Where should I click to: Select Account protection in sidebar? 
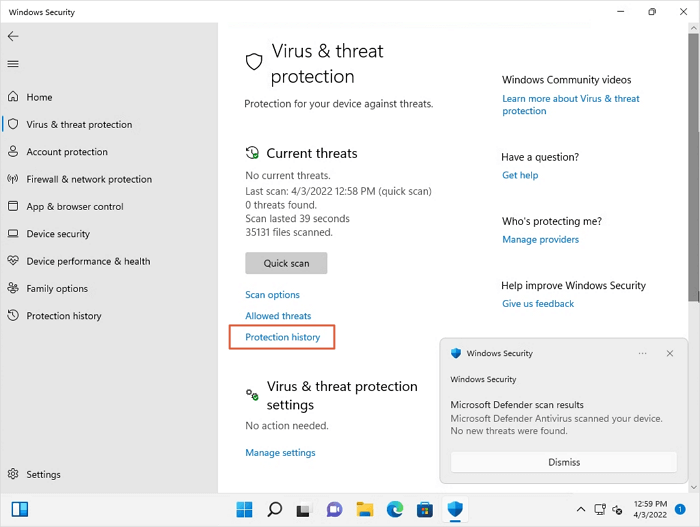[x=67, y=152]
